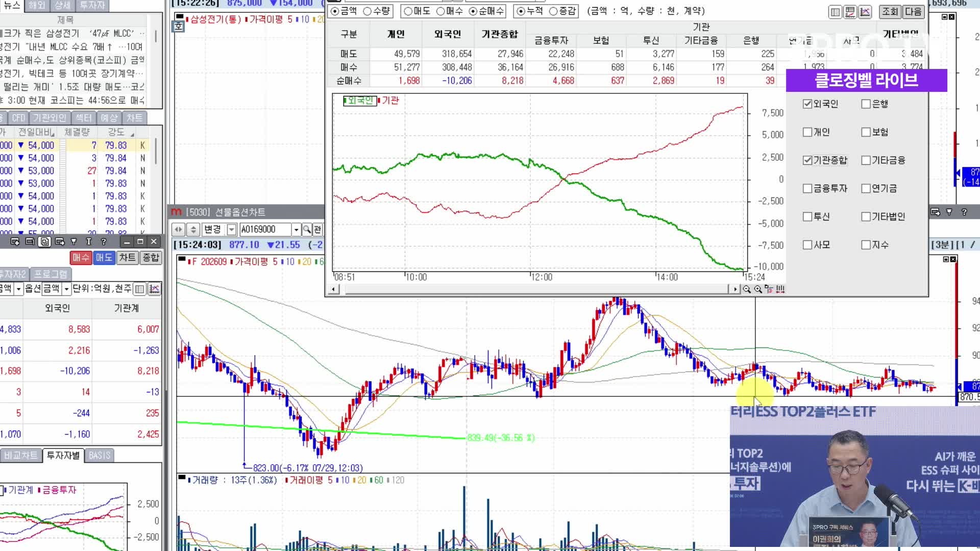Open the 기관외인 tab
Viewport: 980px width, 551px height.
tap(50, 118)
